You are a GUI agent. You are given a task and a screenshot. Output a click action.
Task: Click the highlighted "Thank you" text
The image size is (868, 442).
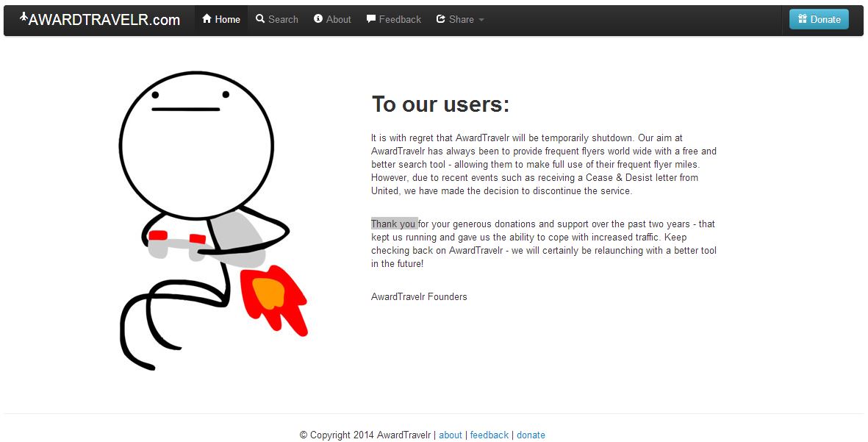[394, 224]
